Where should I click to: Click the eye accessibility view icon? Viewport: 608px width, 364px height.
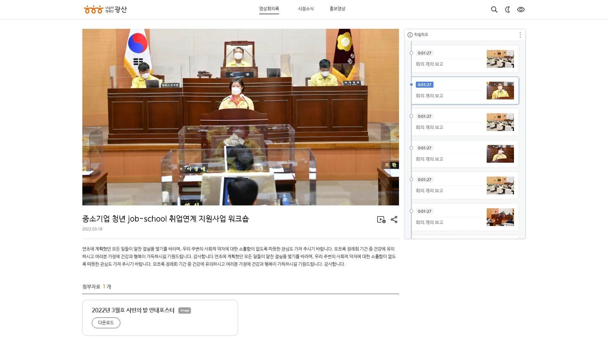(x=521, y=9)
